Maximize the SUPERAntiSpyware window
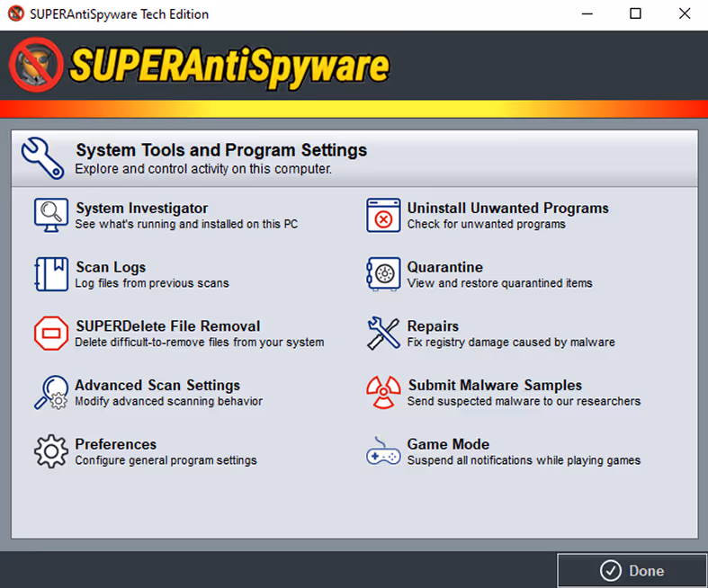 [635, 14]
